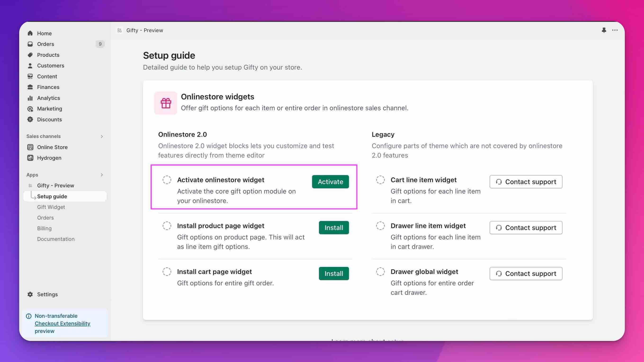Click the Setup guide page heading
This screenshot has height=362, width=644.
169,55
